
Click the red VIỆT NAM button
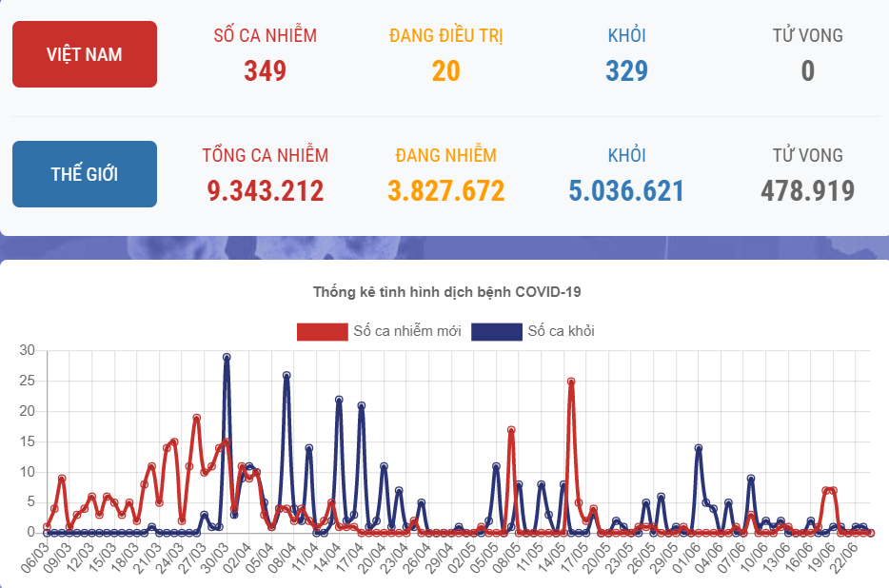(x=85, y=54)
